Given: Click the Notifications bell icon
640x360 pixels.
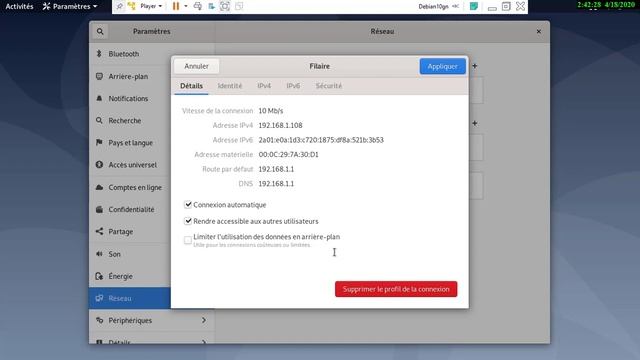Looking at the screenshot, I should (x=99, y=98).
